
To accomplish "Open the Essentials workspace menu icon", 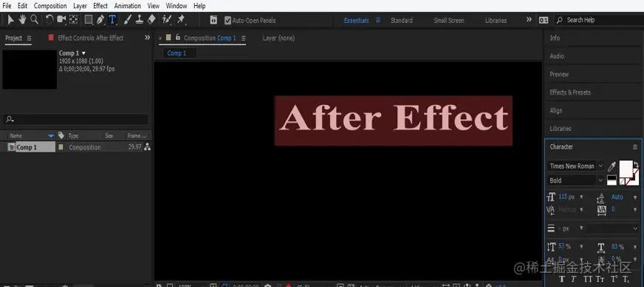I will click(378, 20).
